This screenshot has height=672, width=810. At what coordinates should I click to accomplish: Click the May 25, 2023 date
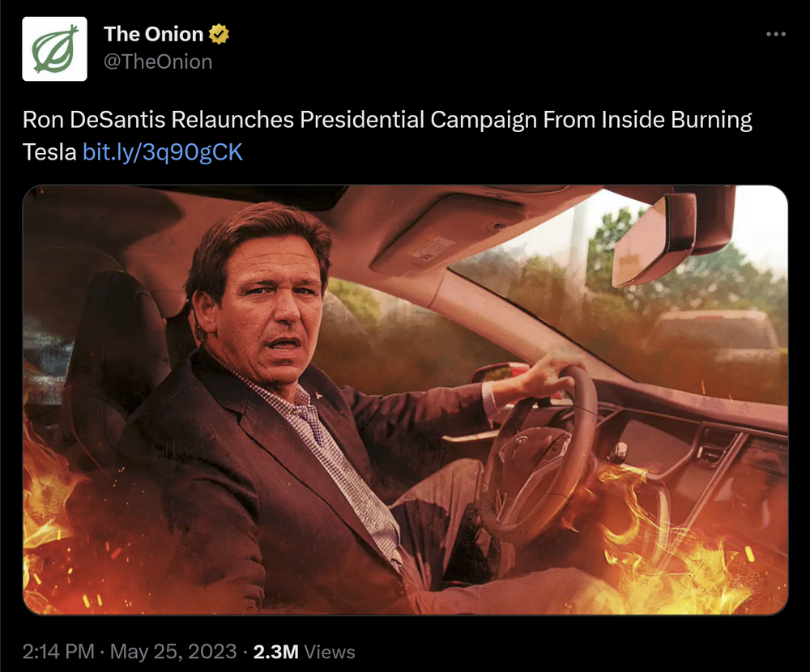173,651
